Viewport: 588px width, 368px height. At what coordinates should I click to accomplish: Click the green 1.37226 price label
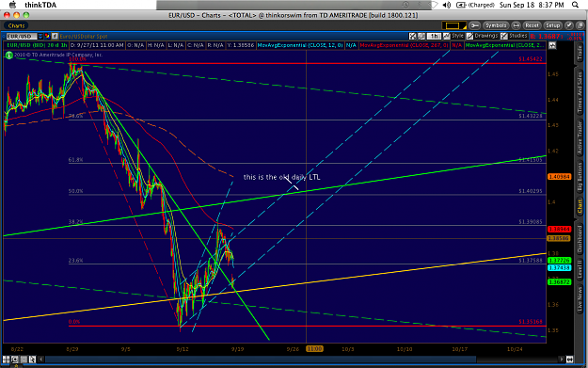pyautogui.click(x=559, y=261)
